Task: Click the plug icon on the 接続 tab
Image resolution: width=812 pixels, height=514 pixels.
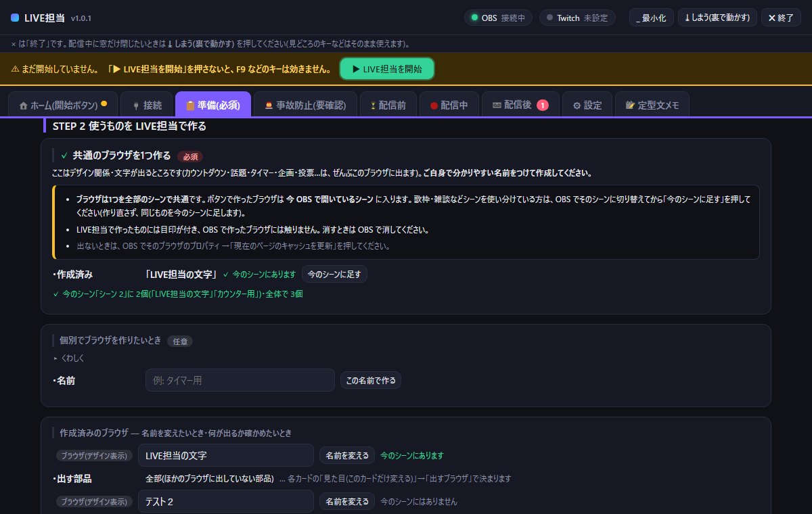Action: (x=135, y=106)
